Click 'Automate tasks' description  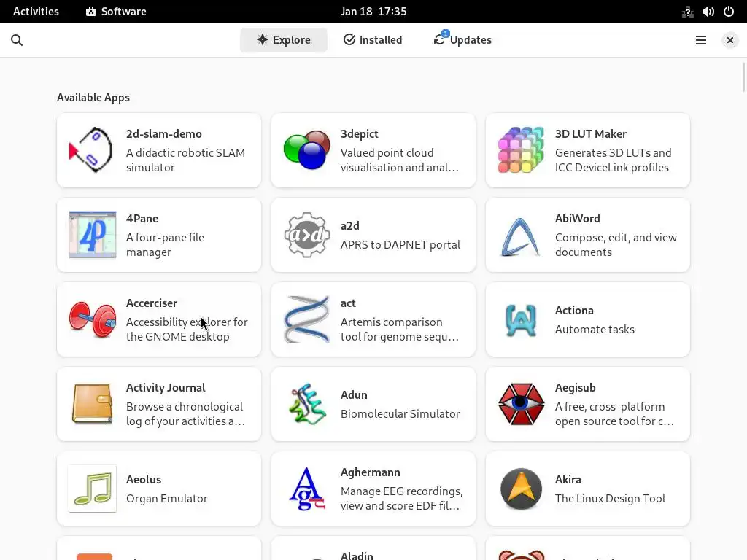coord(595,330)
